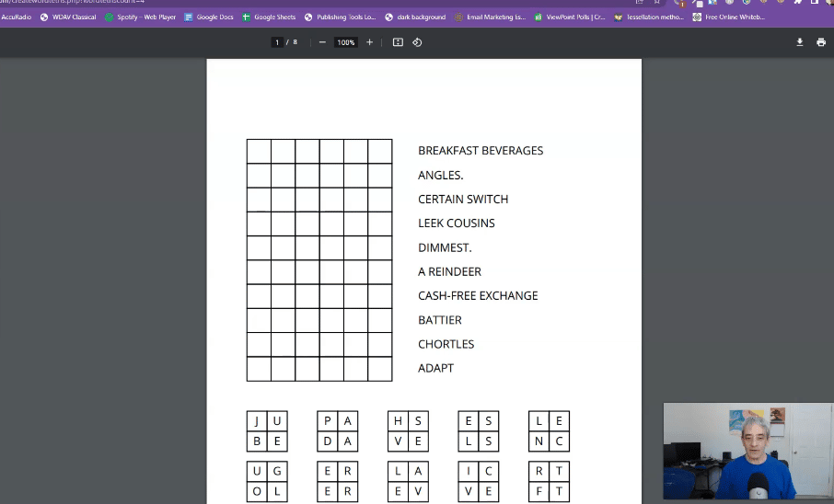
Task: Open the Google Sheets bookmark
Action: (x=269, y=17)
